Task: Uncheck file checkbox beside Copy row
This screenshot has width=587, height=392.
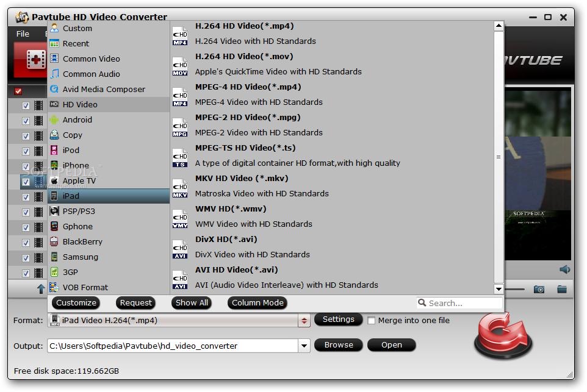Action: coord(26,136)
